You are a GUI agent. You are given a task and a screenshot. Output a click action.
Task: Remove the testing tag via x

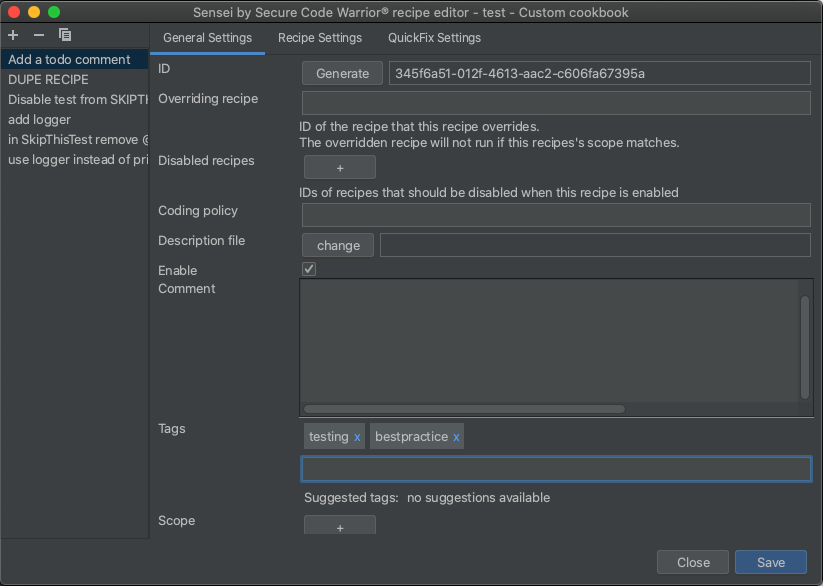point(357,437)
